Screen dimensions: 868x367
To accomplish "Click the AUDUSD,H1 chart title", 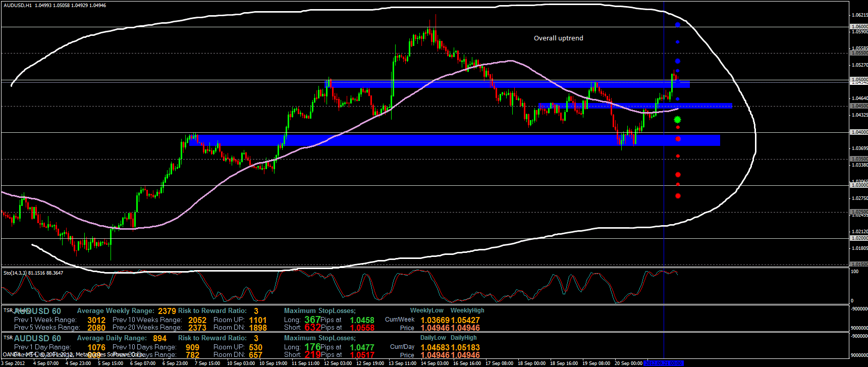I will 17,6.
